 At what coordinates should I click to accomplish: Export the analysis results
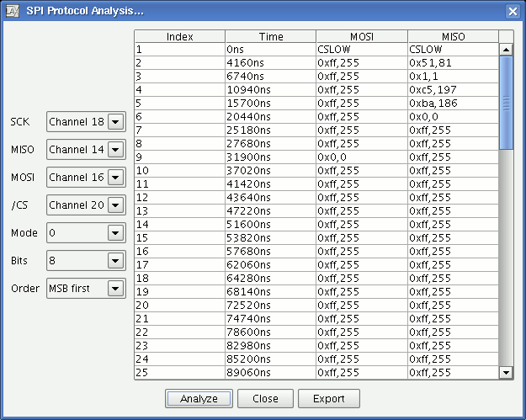[329, 398]
